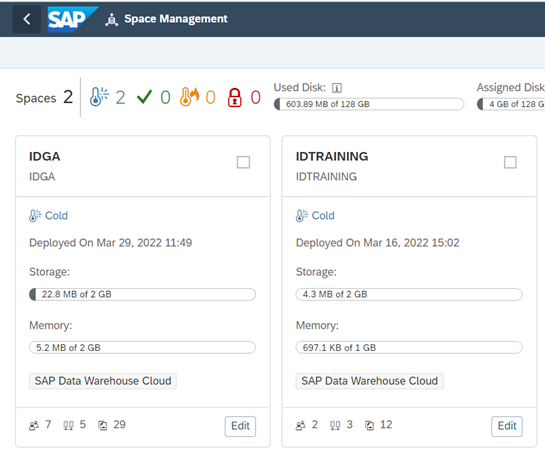This screenshot has height=454, width=545.
Task: Click the connections icon on IDTRAINING card
Action: (x=335, y=425)
